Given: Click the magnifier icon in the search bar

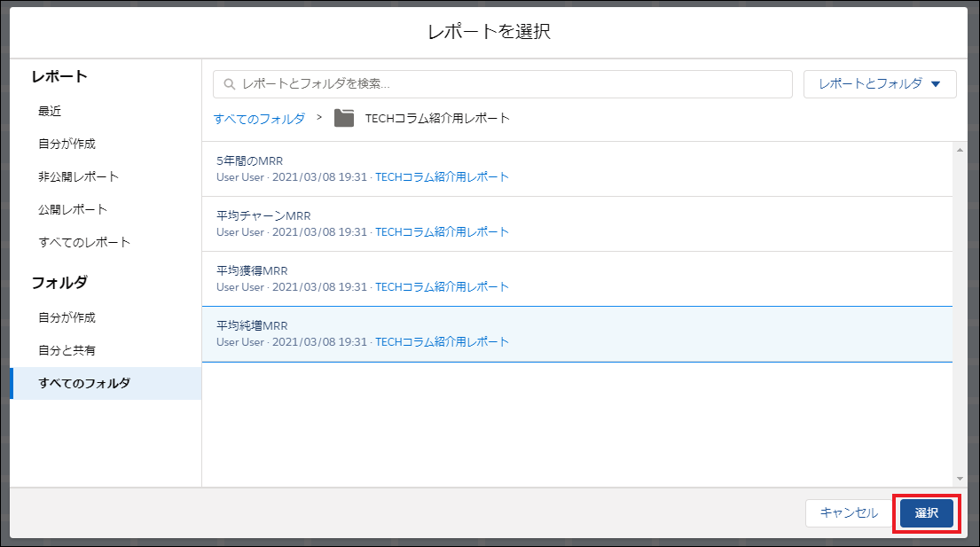Looking at the screenshot, I should (230, 84).
